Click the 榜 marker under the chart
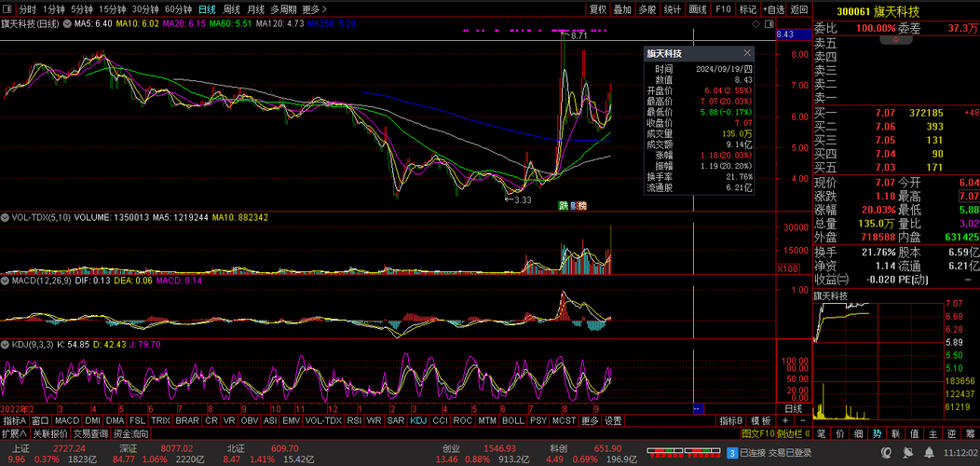 coord(582,205)
